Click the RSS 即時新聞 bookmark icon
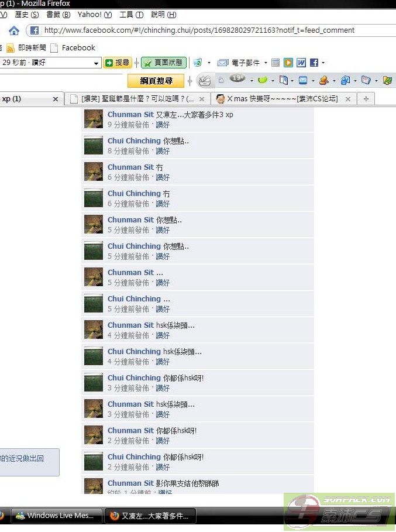The height and width of the screenshot is (532, 396). tap(11, 48)
